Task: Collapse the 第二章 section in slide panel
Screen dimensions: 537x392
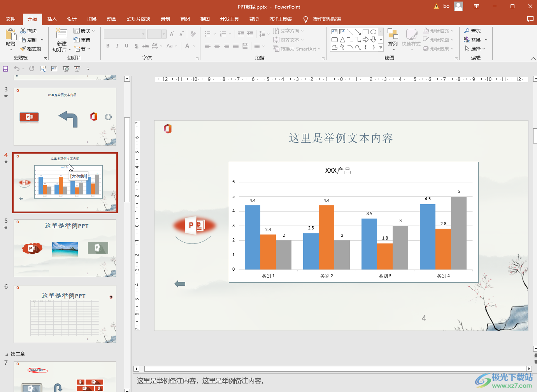Action: click(x=6, y=354)
